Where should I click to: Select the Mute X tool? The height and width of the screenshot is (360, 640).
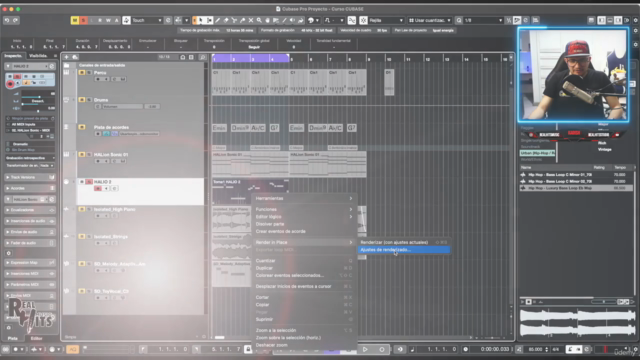pos(251,20)
